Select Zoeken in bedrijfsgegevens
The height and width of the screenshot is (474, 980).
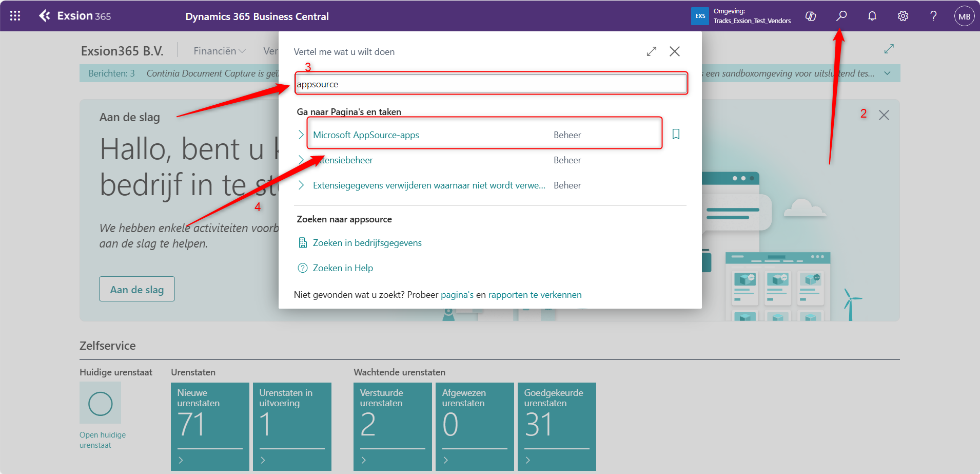[x=367, y=243]
